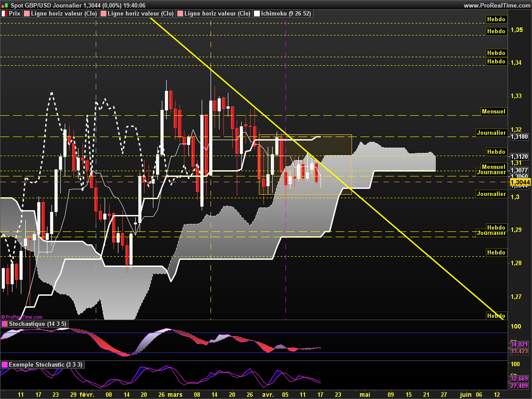Click the stochastic value 33,423
The height and width of the screenshot is (399, 532).
point(519,351)
